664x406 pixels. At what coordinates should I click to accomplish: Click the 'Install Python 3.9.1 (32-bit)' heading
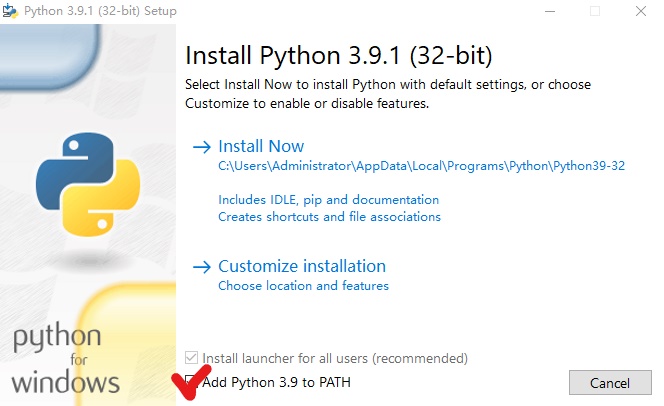point(339,55)
